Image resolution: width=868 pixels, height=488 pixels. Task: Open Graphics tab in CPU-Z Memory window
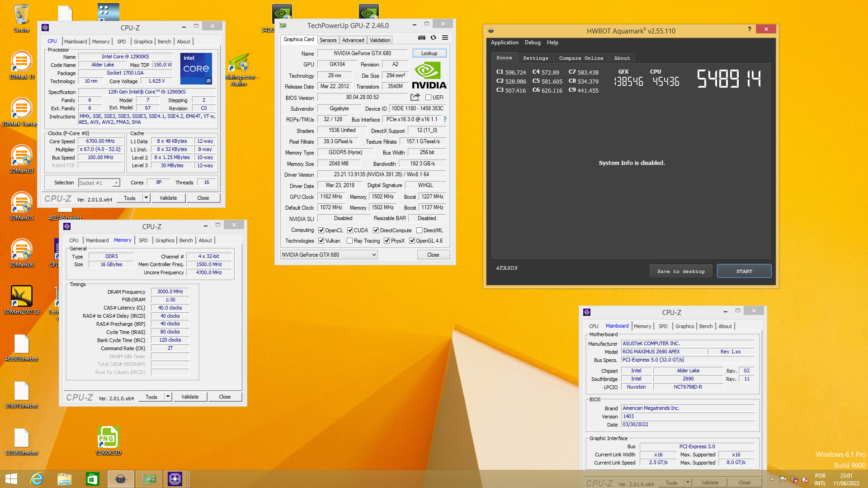click(165, 240)
